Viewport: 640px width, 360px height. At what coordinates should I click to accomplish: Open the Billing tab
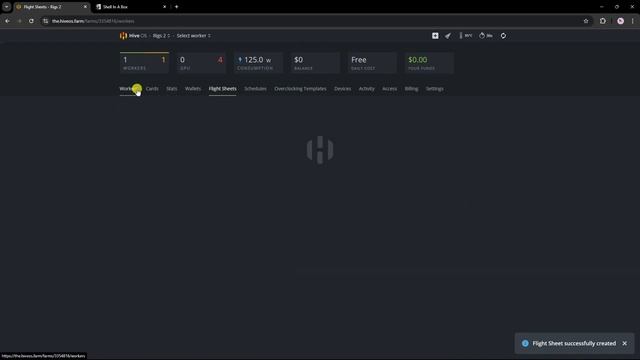(x=411, y=89)
